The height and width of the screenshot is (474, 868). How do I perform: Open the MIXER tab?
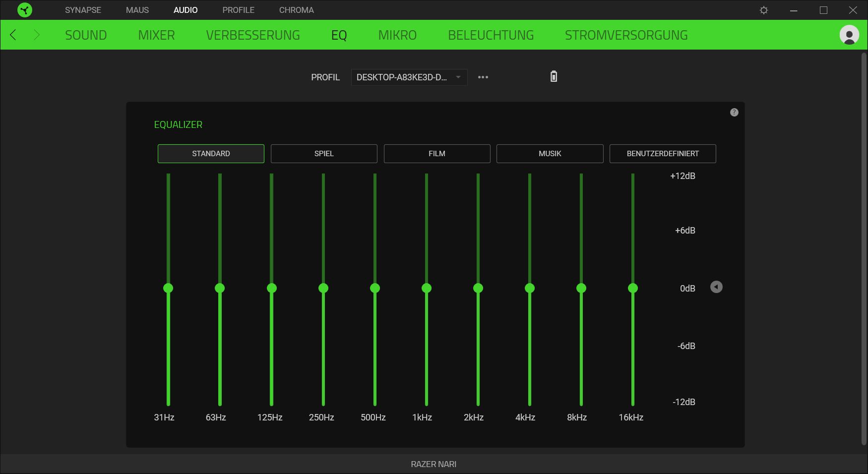tap(156, 35)
